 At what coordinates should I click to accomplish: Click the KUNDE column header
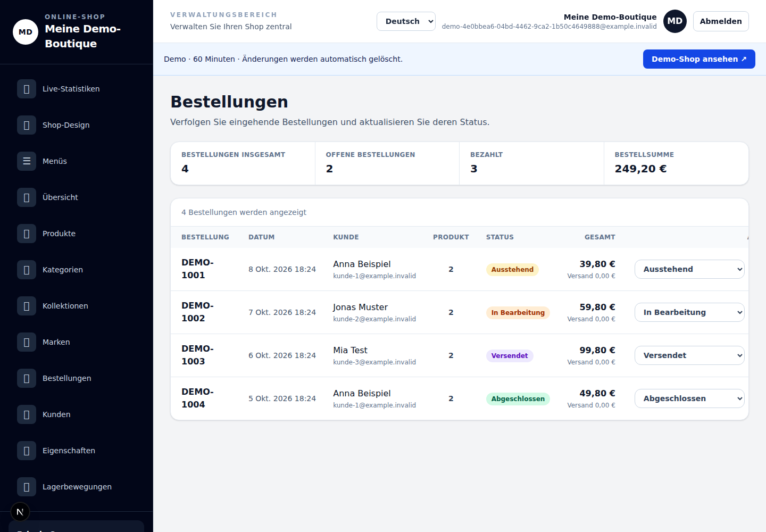346,237
